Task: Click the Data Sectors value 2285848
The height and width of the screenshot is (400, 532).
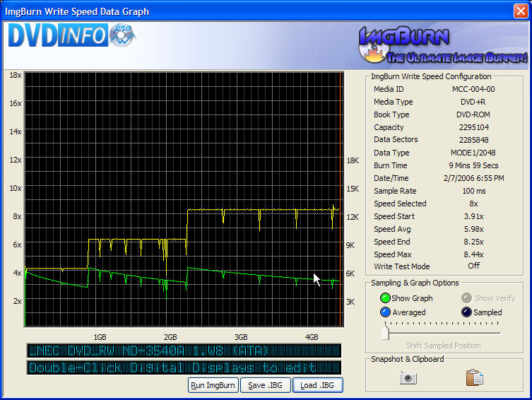Action: (x=474, y=140)
